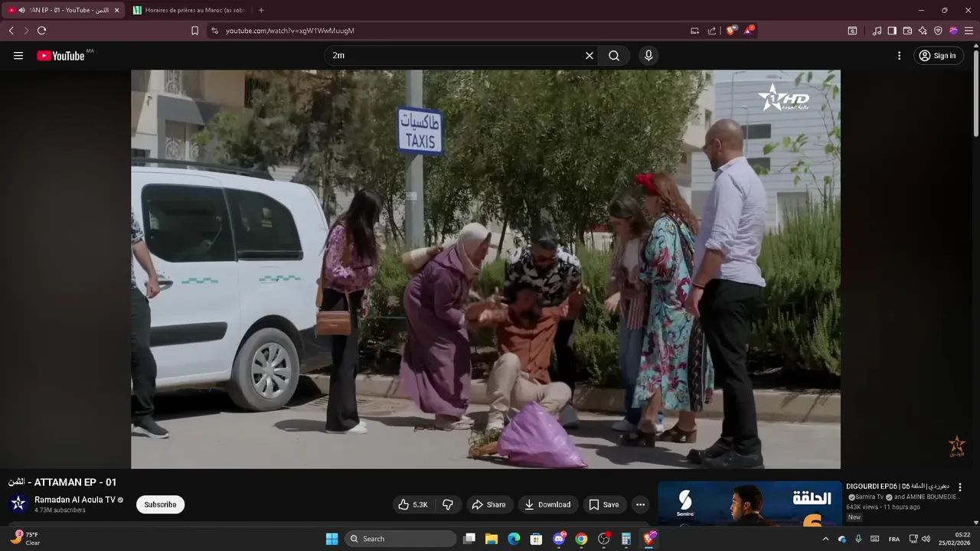Open the browser profile avatar

(953, 31)
